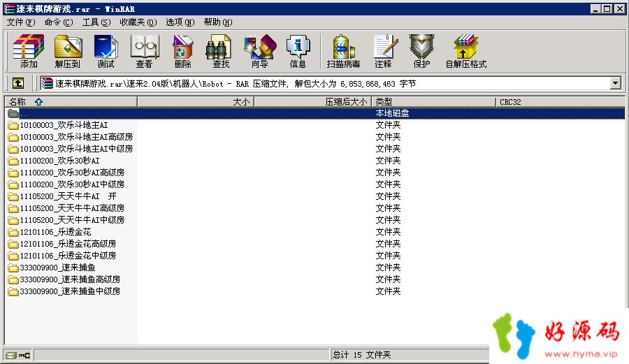Sort by CRC32 column header

(x=560, y=102)
